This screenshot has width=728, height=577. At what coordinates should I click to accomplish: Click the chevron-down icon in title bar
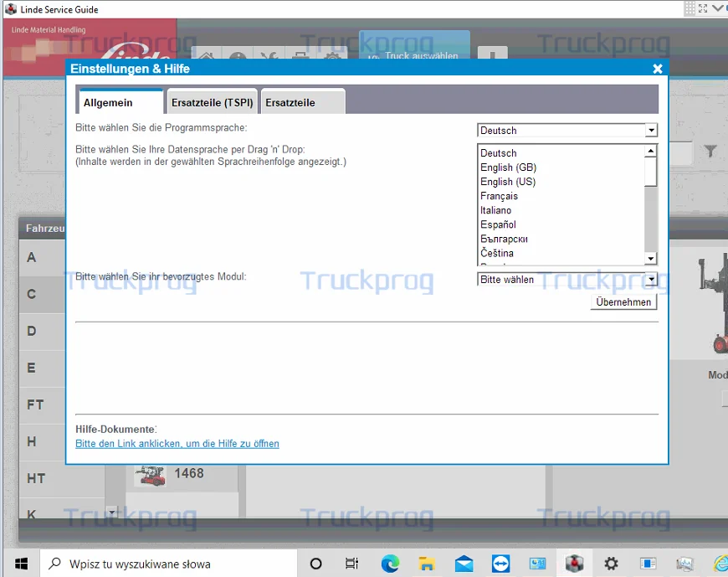[717, 8]
